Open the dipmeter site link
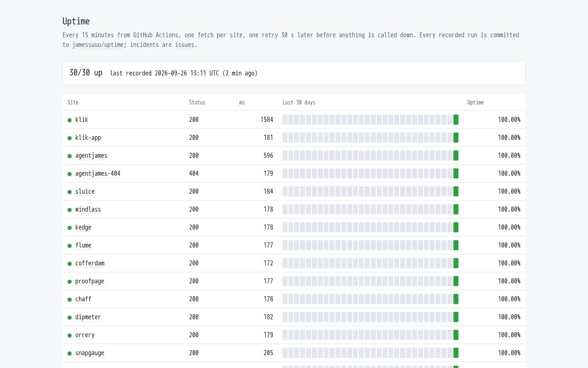Image resolution: width=588 pixels, height=368 pixels. pyautogui.click(x=88, y=317)
